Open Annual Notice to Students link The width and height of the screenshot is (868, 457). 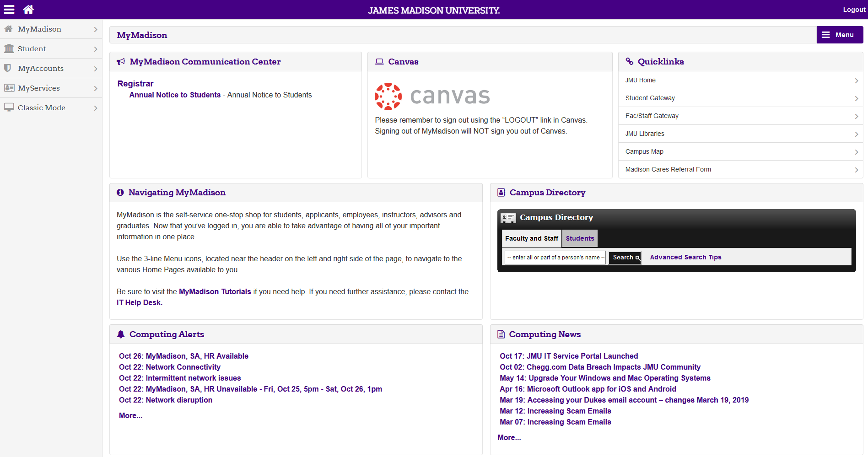tap(175, 95)
